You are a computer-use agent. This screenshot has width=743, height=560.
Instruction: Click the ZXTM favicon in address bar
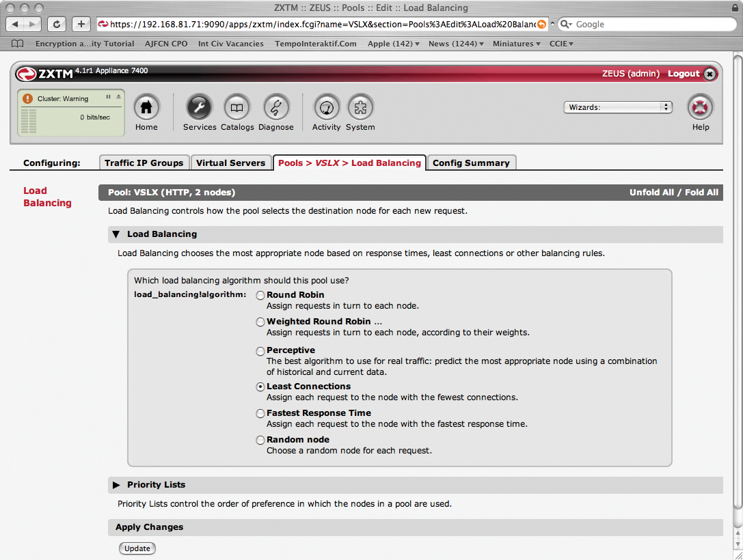[103, 24]
